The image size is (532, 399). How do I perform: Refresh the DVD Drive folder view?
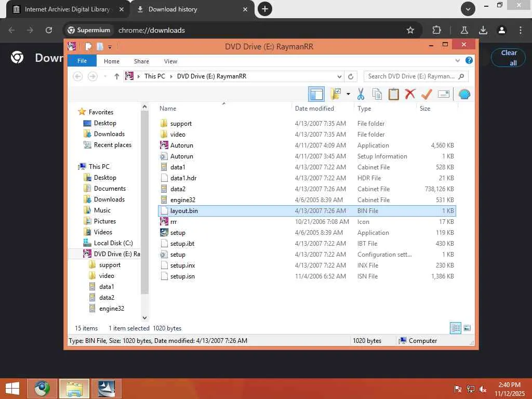point(351,76)
